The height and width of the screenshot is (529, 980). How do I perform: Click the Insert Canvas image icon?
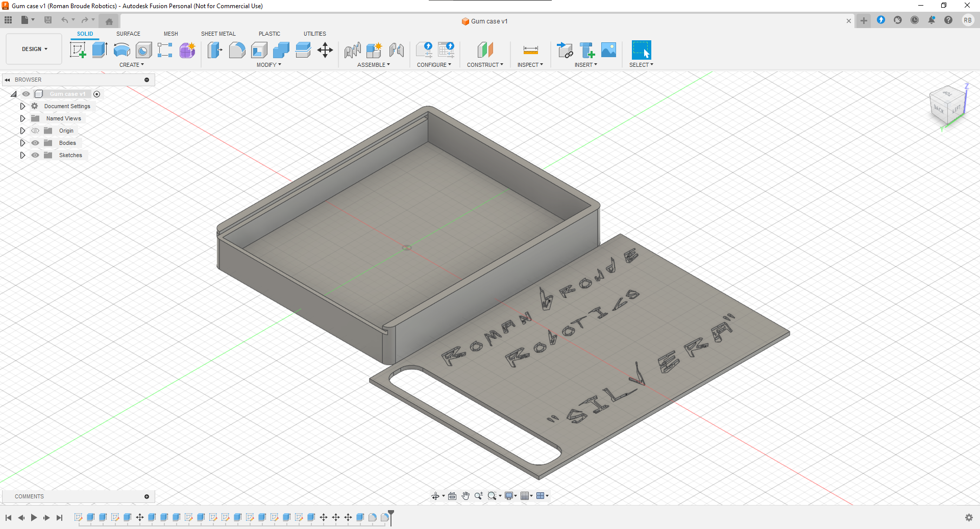pyautogui.click(x=608, y=50)
